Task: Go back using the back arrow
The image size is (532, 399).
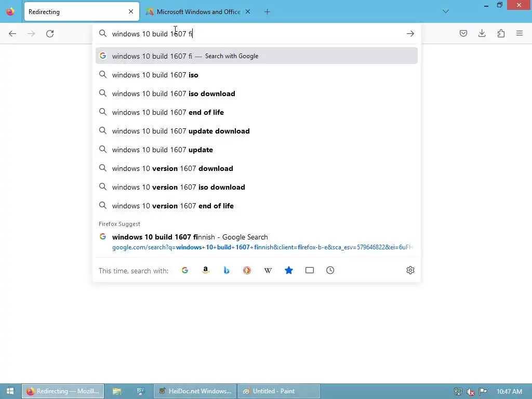Action: pyautogui.click(x=12, y=34)
